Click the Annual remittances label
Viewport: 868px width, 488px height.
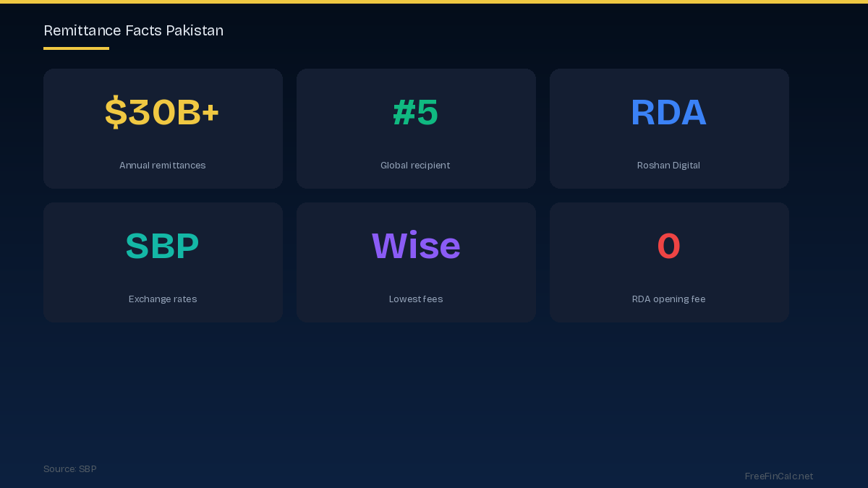click(x=162, y=166)
